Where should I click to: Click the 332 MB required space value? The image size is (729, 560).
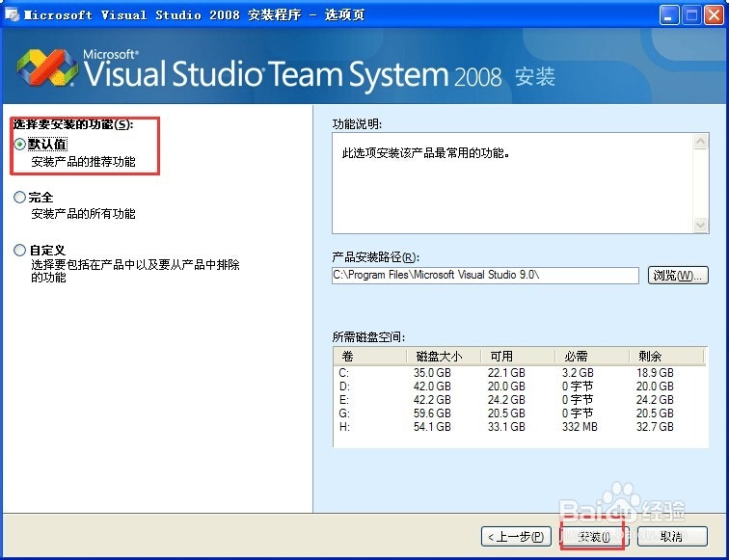580,427
